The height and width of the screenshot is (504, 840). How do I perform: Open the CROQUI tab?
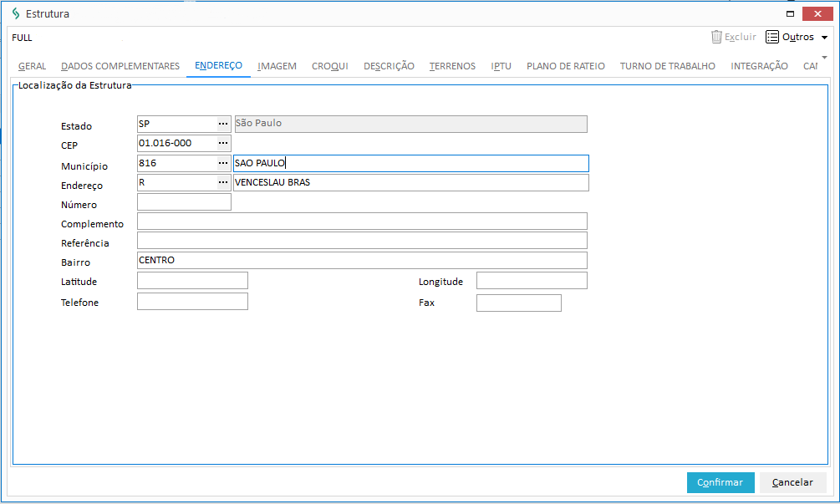tap(330, 66)
